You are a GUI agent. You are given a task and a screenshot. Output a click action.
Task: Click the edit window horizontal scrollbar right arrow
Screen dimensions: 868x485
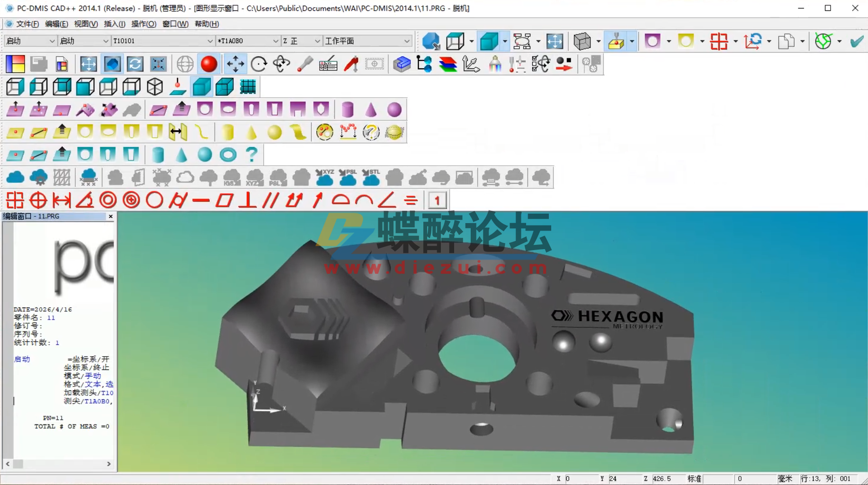[x=108, y=464]
